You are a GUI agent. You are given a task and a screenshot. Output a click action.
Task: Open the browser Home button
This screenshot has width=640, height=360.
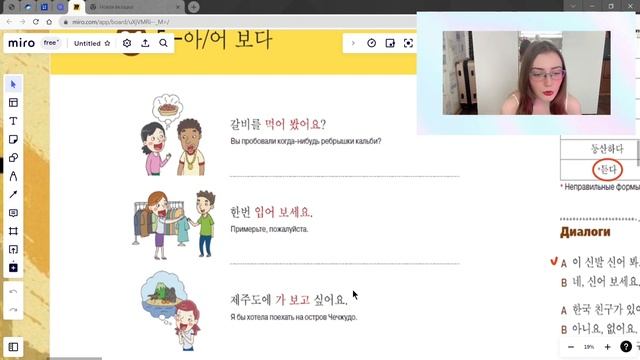pyautogui.click(x=49, y=22)
